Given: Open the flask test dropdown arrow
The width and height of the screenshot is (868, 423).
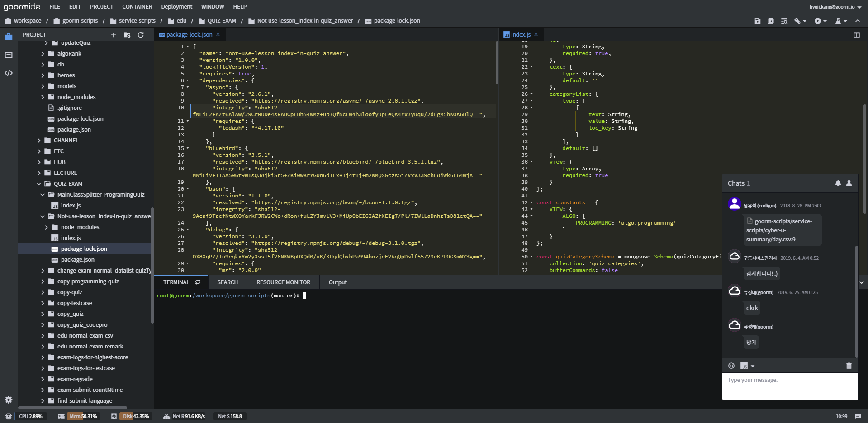Looking at the screenshot, I should coord(845,21).
